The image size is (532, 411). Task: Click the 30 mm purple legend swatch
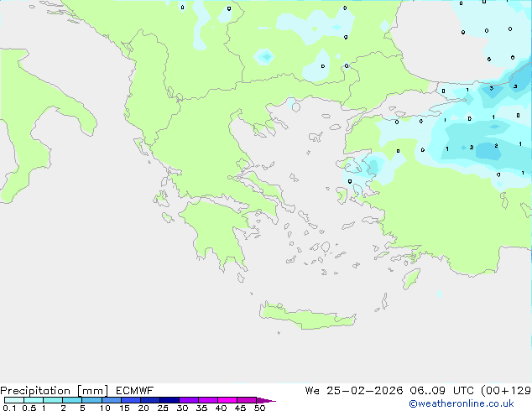(x=189, y=400)
